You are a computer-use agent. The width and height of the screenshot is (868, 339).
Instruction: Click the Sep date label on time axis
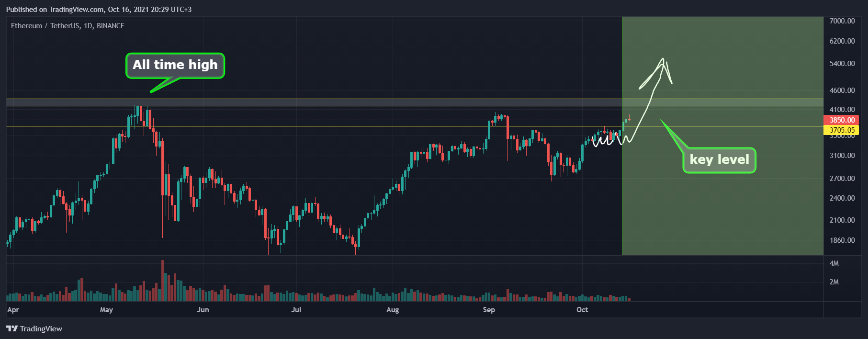(489, 310)
